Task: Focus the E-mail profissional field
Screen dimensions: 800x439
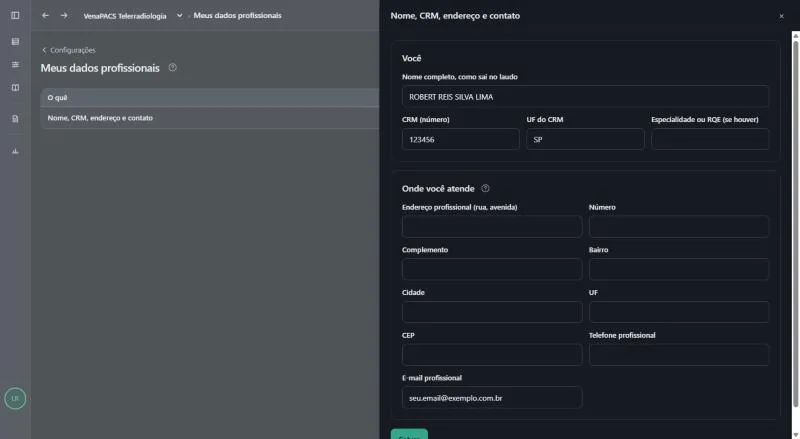Action: point(492,398)
